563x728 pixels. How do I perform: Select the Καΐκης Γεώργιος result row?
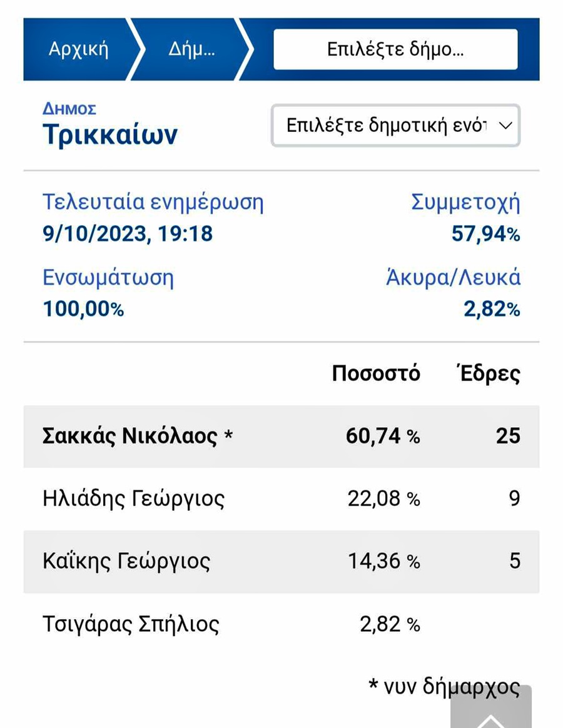click(x=281, y=561)
